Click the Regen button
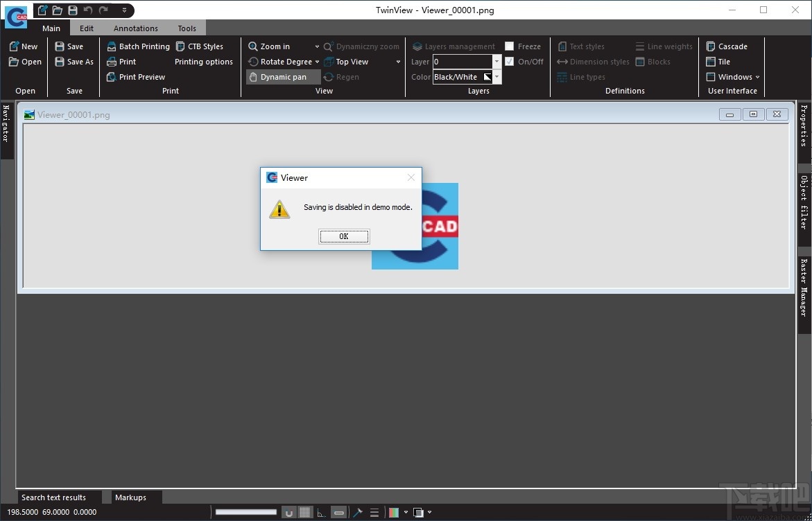Viewport: 812px width, 521px height. coord(340,77)
